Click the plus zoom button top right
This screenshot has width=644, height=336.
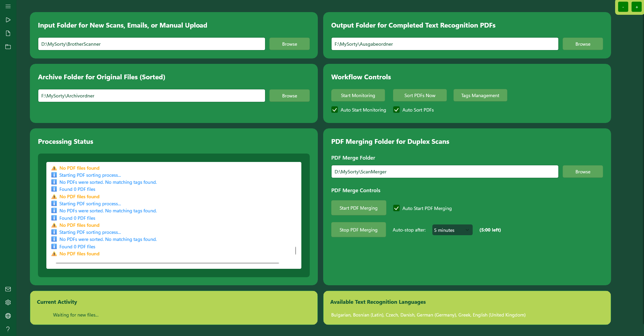point(637,7)
